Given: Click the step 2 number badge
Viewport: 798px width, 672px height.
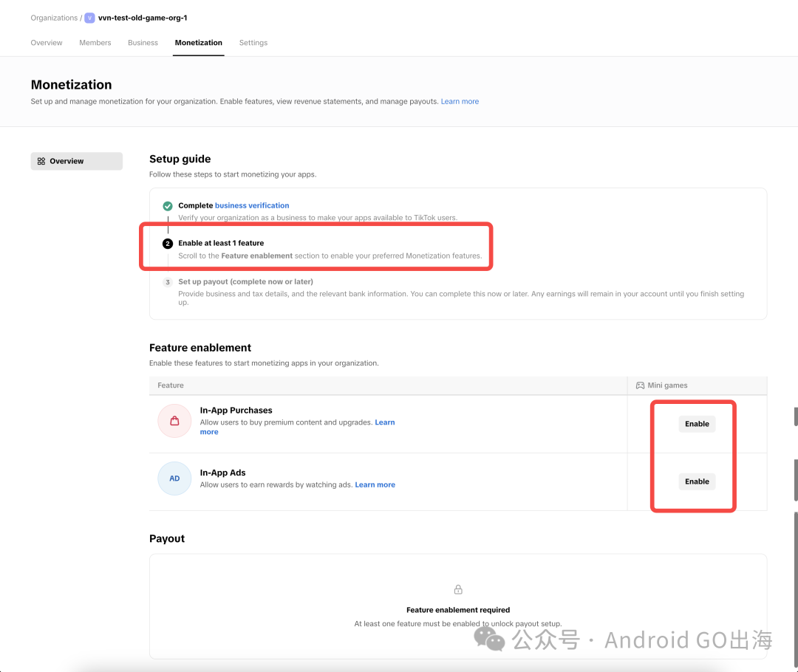Looking at the screenshot, I should tap(168, 244).
